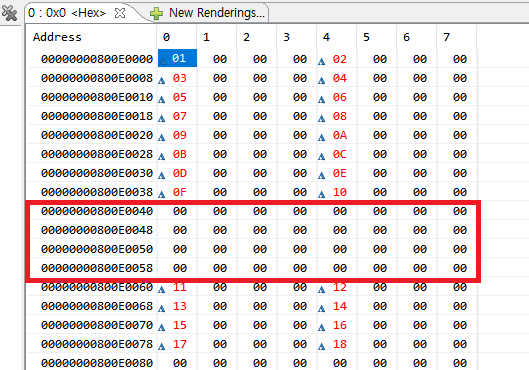Select column 5 cell in row 800E0000
Screen dimensions: 529x370
[380, 59]
